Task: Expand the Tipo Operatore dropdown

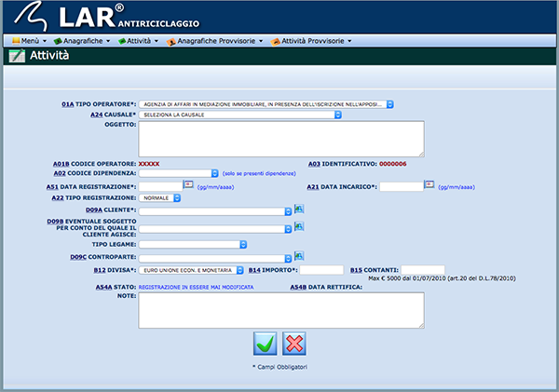Action: click(x=266, y=104)
